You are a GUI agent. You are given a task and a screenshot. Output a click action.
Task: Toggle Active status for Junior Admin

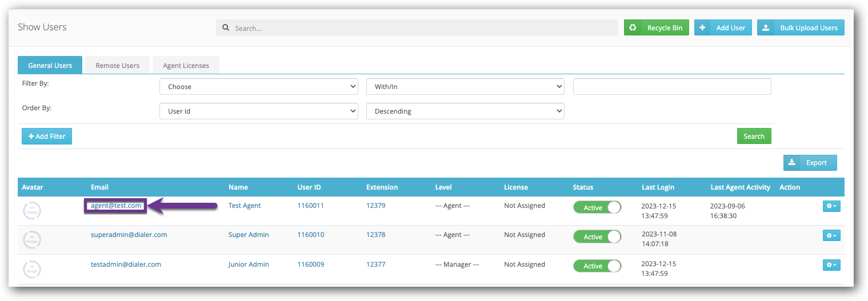[597, 266]
